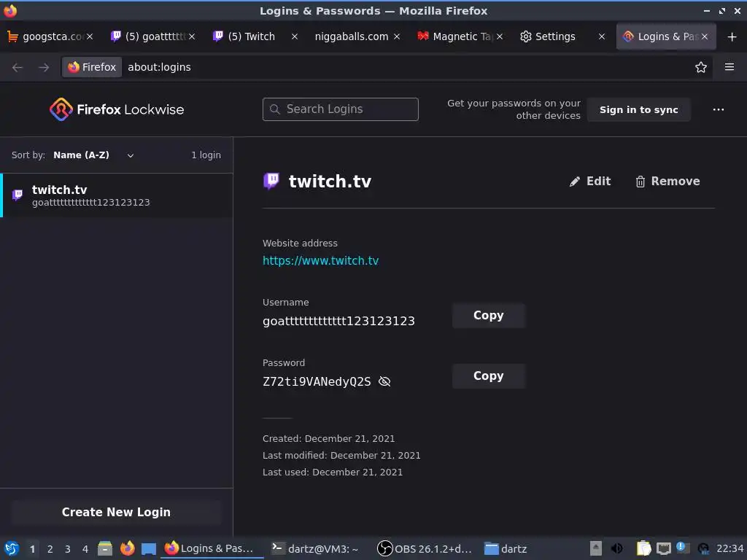Click the password text Z72ti9VANedyQ2S
Screen dimensions: 747x560
(x=317, y=381)
